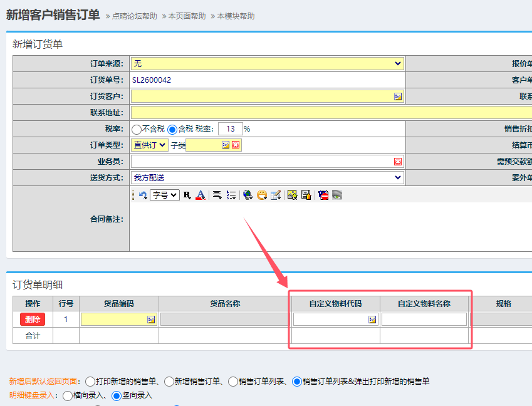
Task: Clear the 业务员 field with red icon
Action: [398, 162]
